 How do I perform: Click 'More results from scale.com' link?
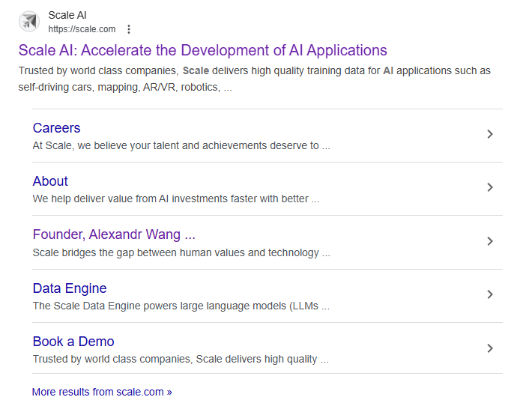click(x=102, y=392)
